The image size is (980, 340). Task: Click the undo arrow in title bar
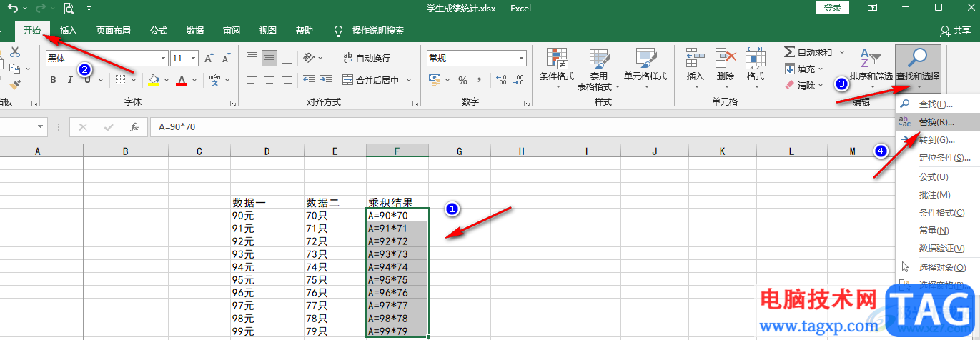tap(13, 8)
